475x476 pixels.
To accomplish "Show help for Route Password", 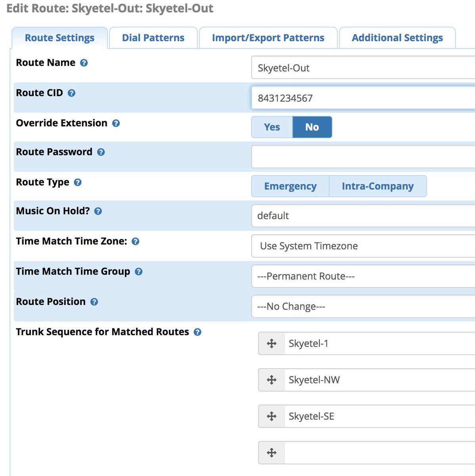I will [x=101, y=152].
